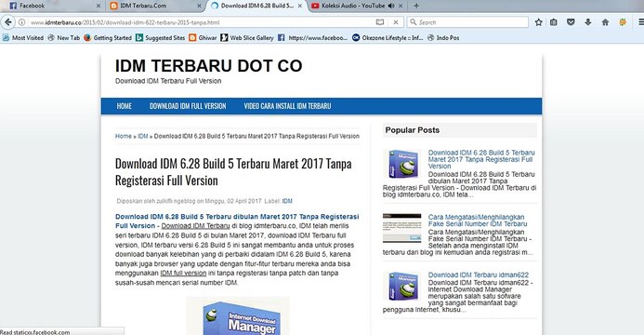Click the IDM breadcrumb link
Image resolution: width=644 pixels, height=335 pixels.
pyautogui.click(x=142, y=136)
